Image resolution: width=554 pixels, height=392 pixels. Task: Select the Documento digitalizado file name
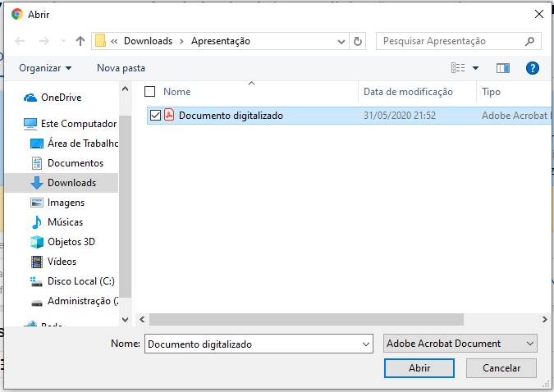[x=231, y=116]
